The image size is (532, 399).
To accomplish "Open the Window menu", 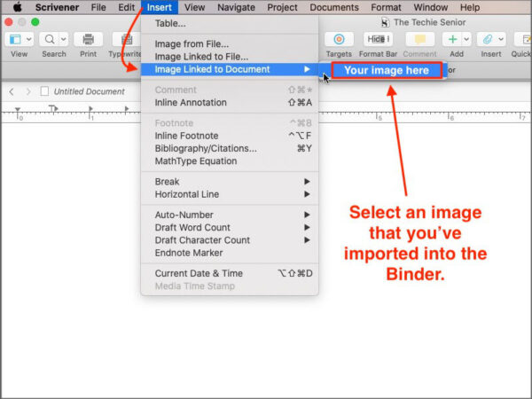I will [431, 7].
